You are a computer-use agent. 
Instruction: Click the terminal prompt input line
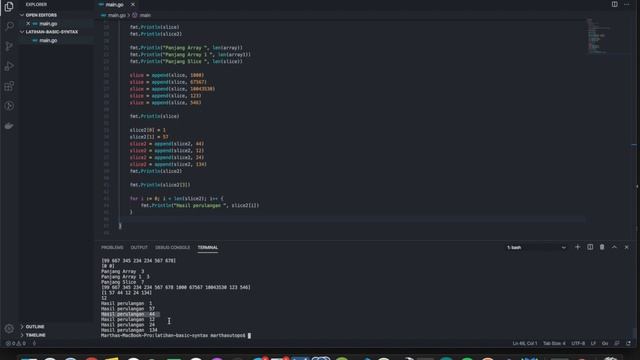pyautogui.click(x=176, y=336)
